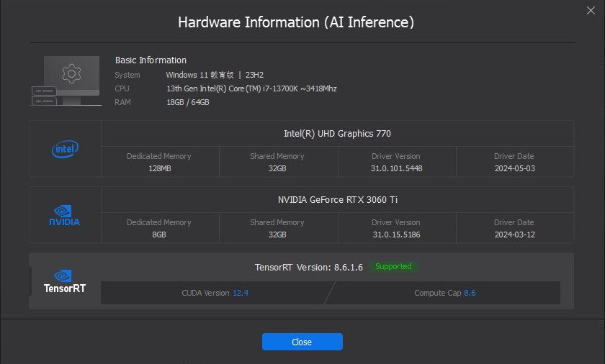Click NVIDIA Driver Date label
The width and height of the screenshot is (605, 364).
click(x=514, y=222)
